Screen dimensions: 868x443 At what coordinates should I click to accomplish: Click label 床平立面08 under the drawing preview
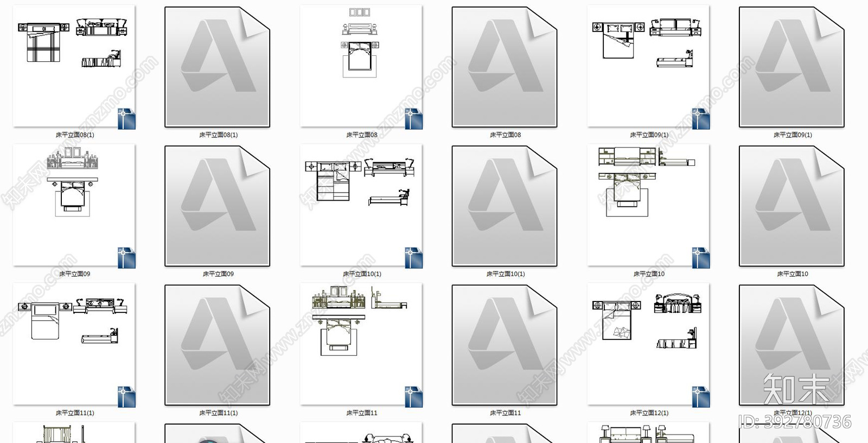point(362,135)
